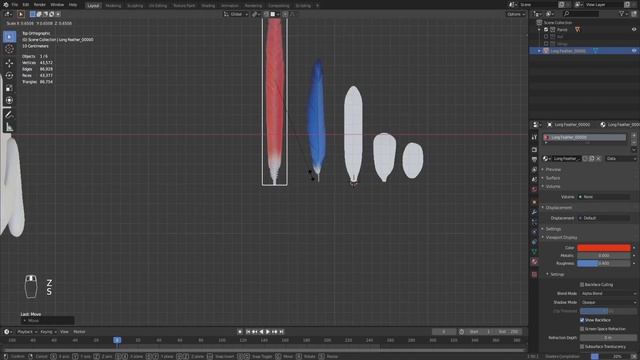Click the play animation button
The height and width of the screenshot is (360, 640).
coord(268,332)
